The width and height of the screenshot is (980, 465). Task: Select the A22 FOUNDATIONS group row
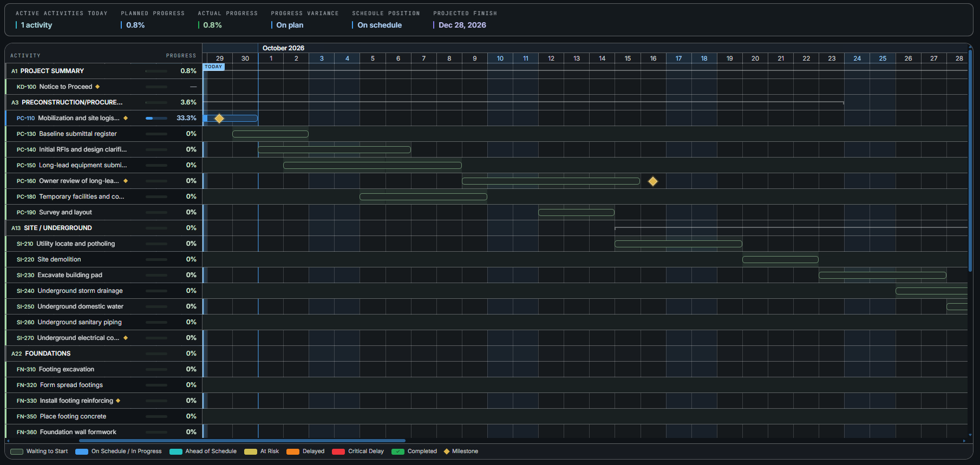click(x=103, y=353)
